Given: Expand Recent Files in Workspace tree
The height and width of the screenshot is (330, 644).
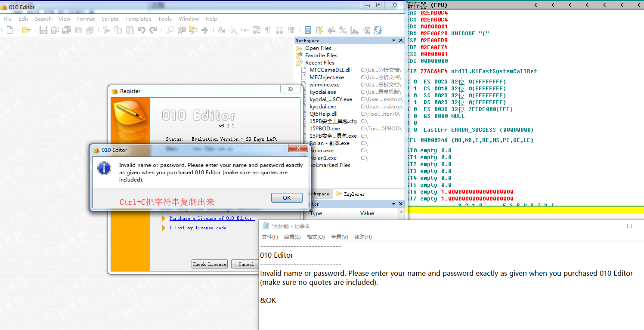Looking at the screenshot, I should (x=319, y=63).
